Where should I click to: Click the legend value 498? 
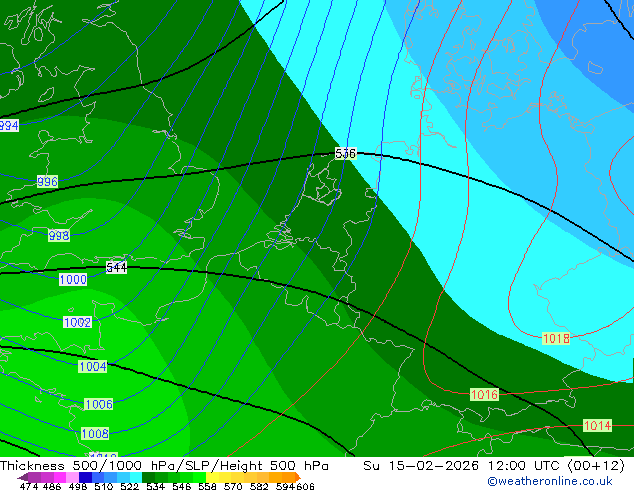point(78,486)
